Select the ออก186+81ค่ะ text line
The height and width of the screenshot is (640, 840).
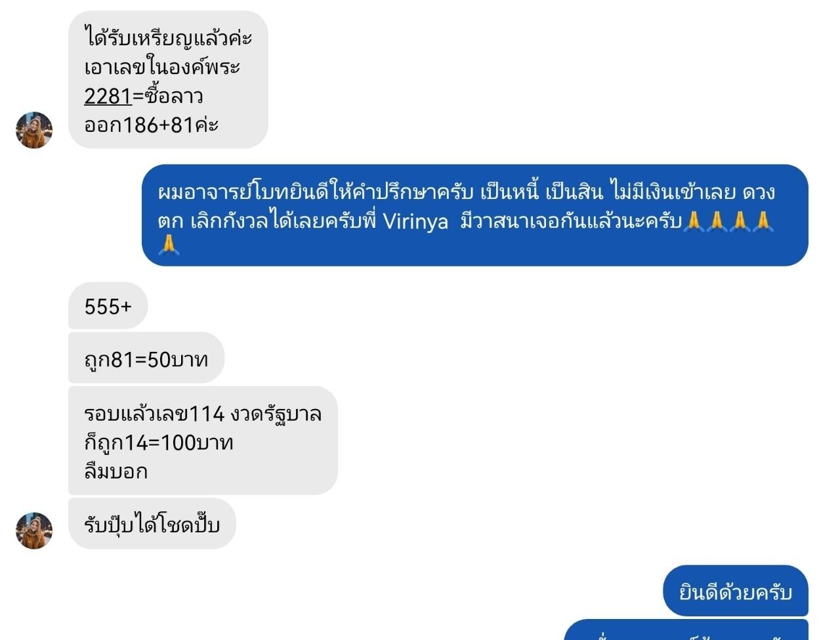pos(151,125)
